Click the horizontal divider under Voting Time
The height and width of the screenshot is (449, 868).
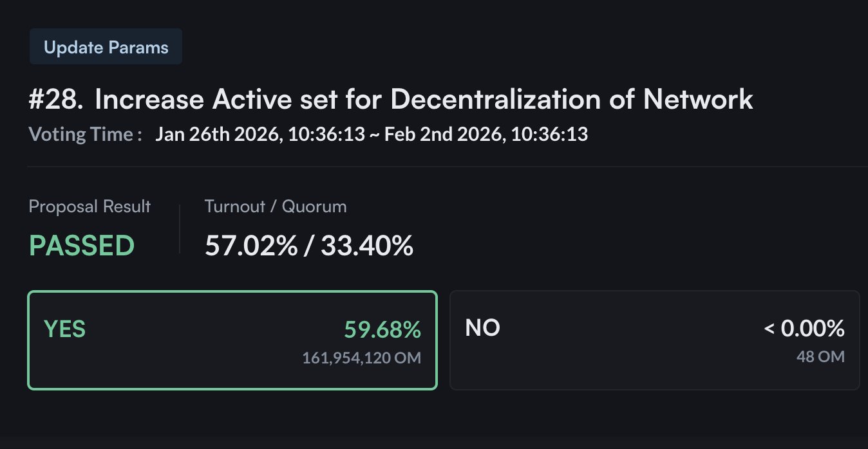[447, 167]
